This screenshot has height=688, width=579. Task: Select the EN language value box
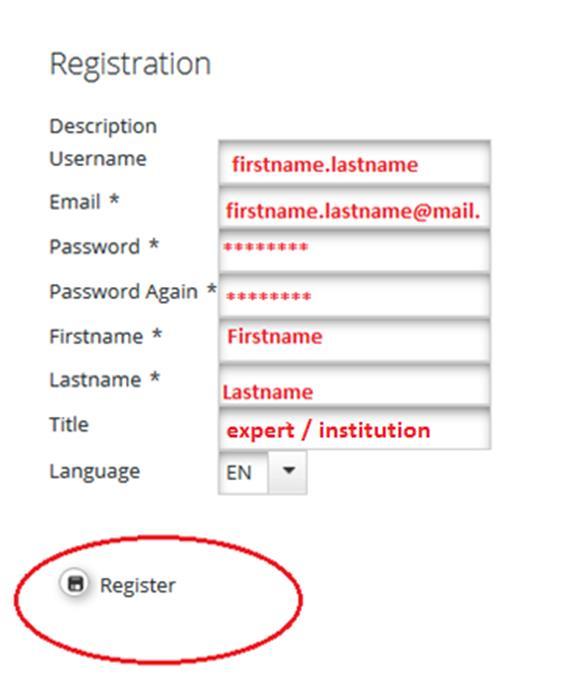(243, 473)
